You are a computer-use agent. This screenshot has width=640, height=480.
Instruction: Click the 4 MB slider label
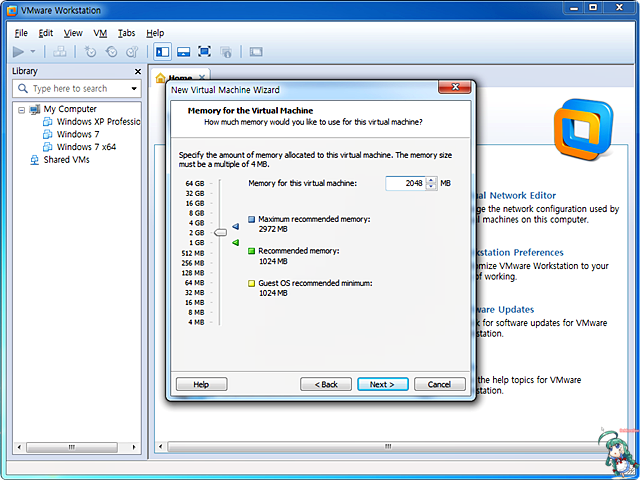pyautogui.click(x=196, y=322)
